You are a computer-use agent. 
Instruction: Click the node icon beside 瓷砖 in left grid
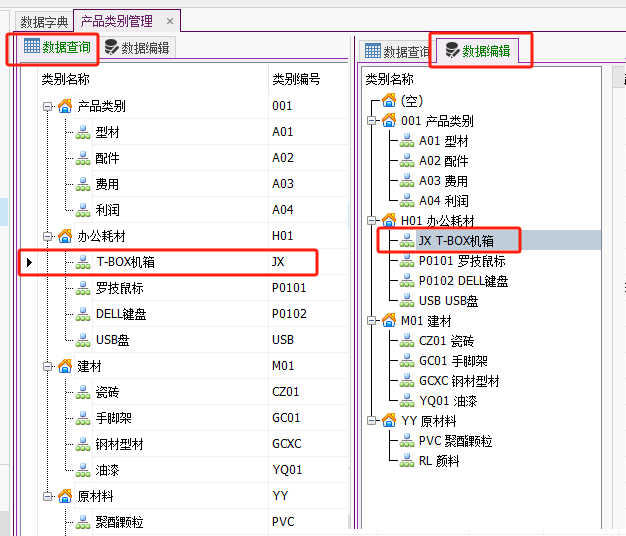pos(83,392)
